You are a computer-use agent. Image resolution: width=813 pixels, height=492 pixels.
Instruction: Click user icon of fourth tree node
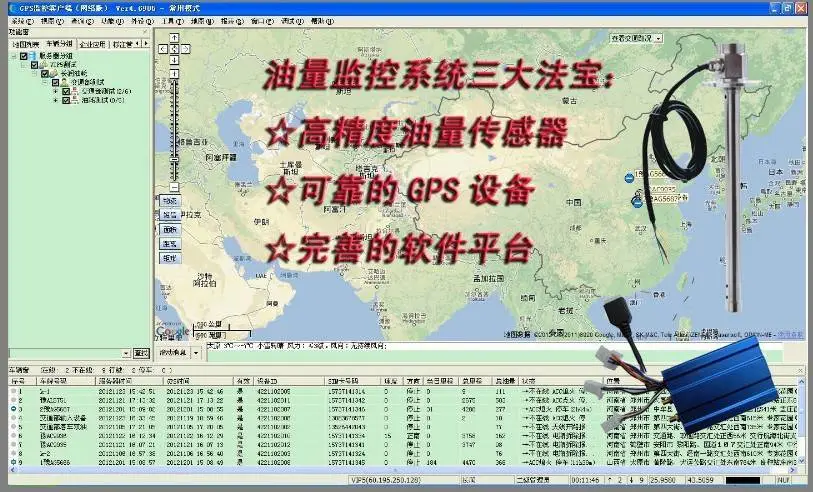pyautogui.click(x=64, y=82)
